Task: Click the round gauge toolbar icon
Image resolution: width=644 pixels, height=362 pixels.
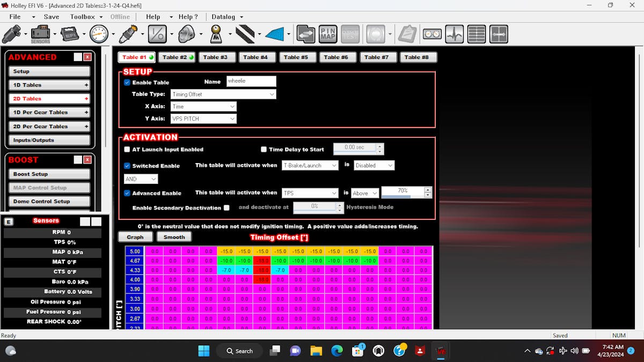Action: pos(99,34)
